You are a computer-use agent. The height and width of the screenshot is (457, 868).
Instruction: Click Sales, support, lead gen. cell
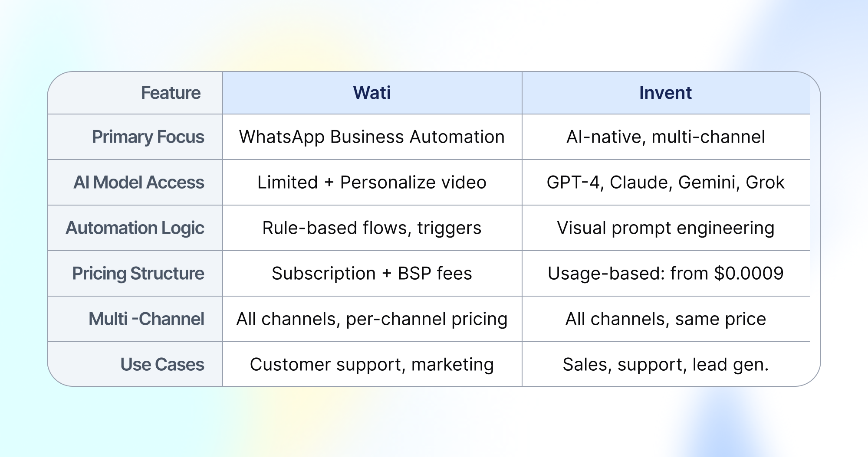666,365
